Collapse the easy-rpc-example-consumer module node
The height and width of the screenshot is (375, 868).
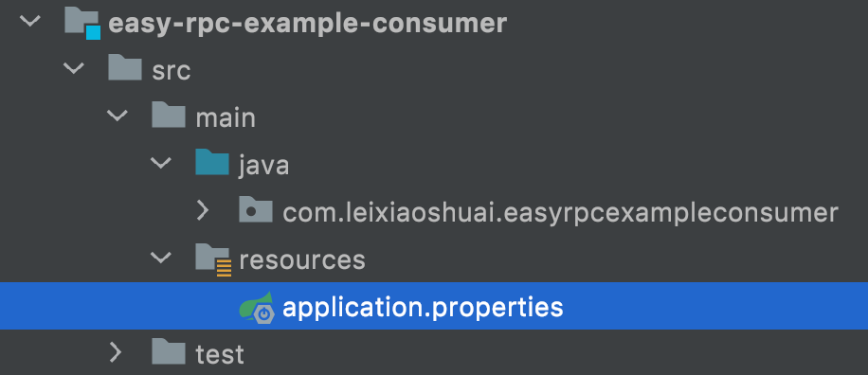coord(30,22)
